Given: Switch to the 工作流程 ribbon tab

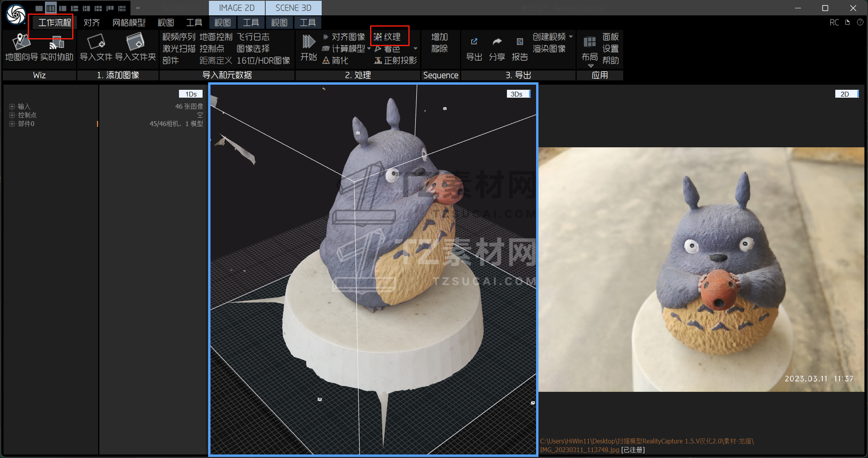Looking at the screenshot, I should pyautogui.click(x=54, y=23).
